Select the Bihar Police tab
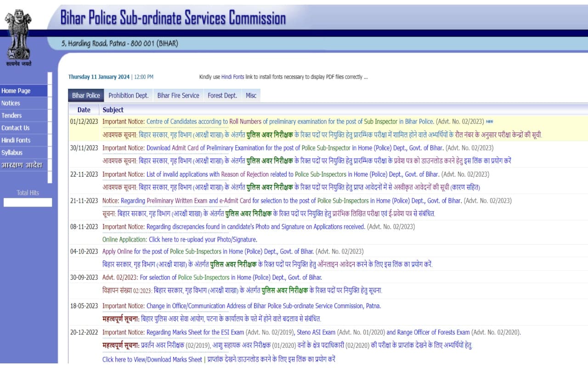This screenshot has height=368, width=588. (x=86, y=96)
